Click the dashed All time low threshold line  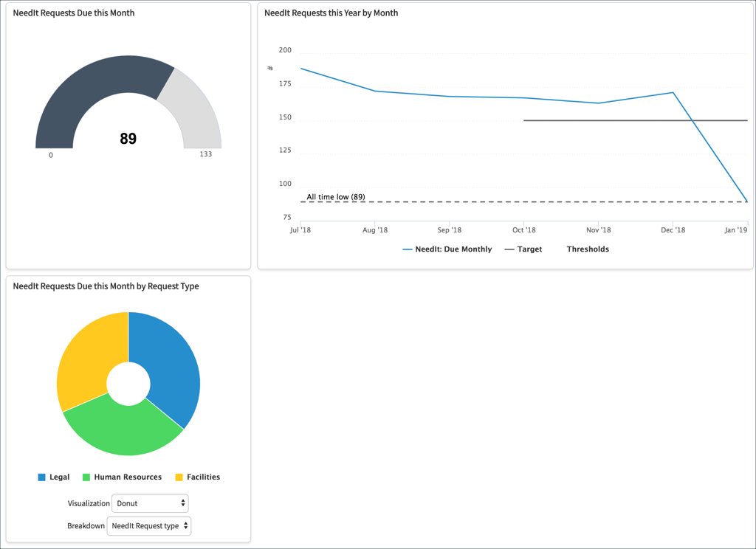coord(517,200)
